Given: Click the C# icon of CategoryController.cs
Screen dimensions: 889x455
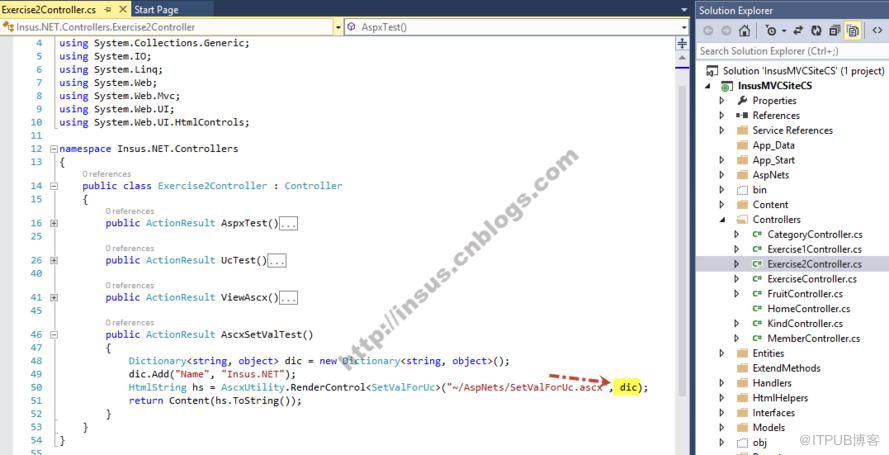Looking at the screenshot, I should 757,235.
